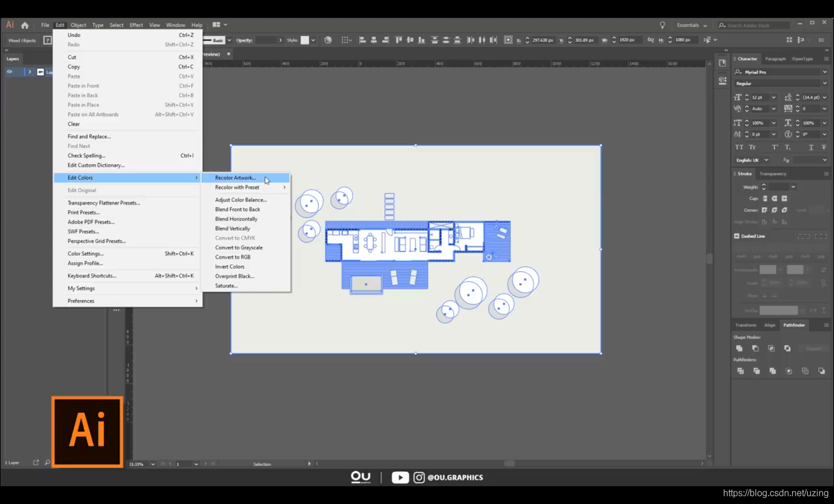Open the font size 12 pt dropdown
Viewport: 834px width, 504px height.
773,98
